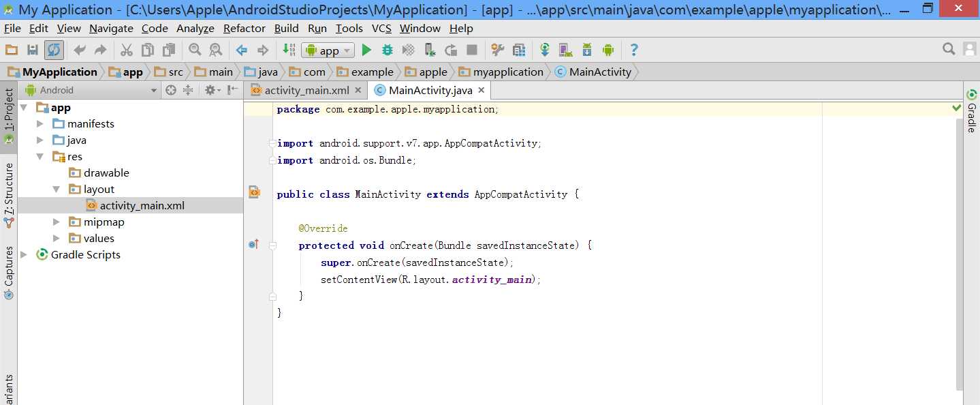Collapse the app module tree node
Viewport: 980px width, 405px height.
pos(24,108)
